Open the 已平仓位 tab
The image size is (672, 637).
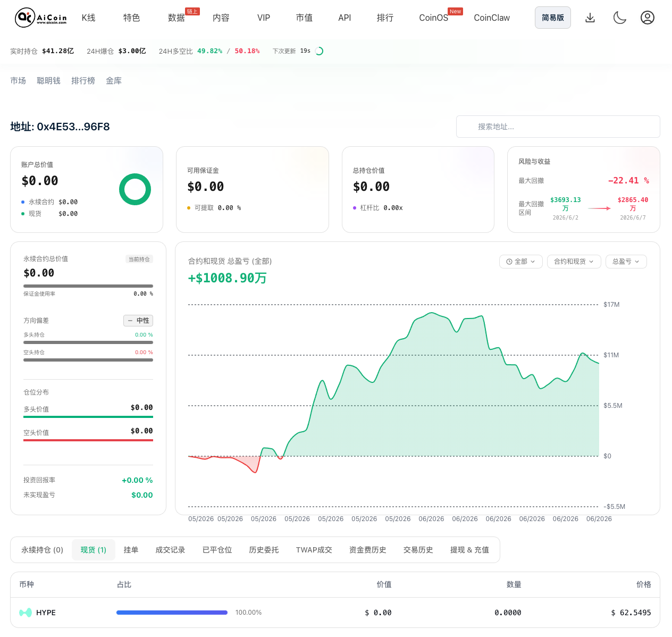pyautogui.click(x=217, y=550)
